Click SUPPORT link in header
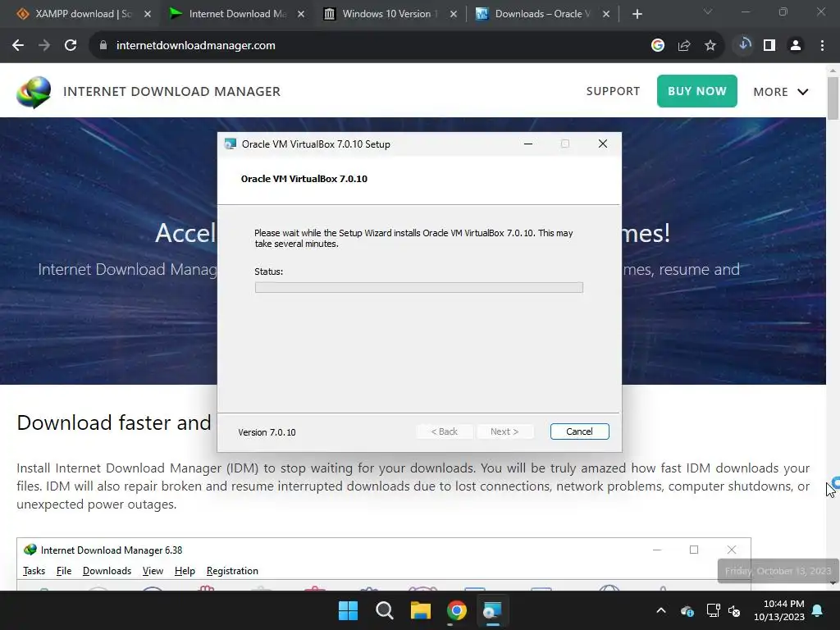840x630 pixels. click(x=613, y=92)
